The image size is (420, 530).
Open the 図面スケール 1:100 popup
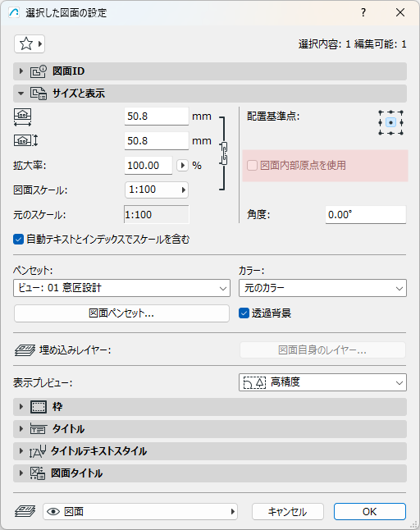pyautogui.click(x=157, y=190)
